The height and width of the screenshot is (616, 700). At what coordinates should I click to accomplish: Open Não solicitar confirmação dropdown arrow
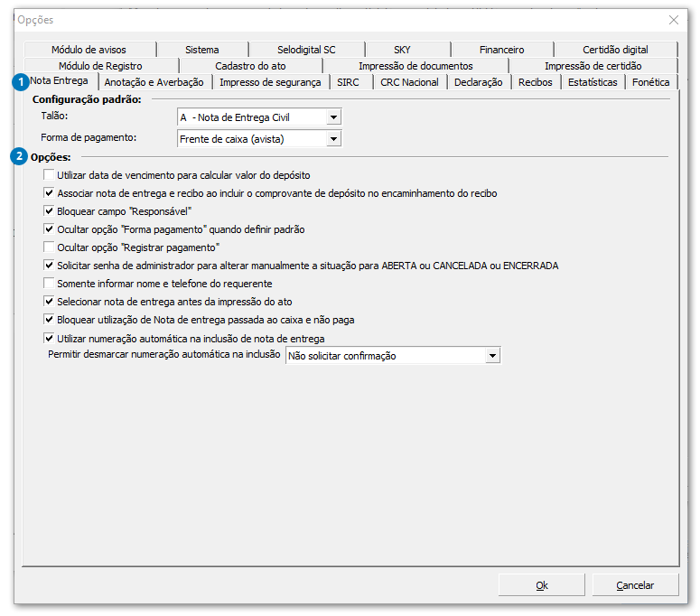coord(492,356)
